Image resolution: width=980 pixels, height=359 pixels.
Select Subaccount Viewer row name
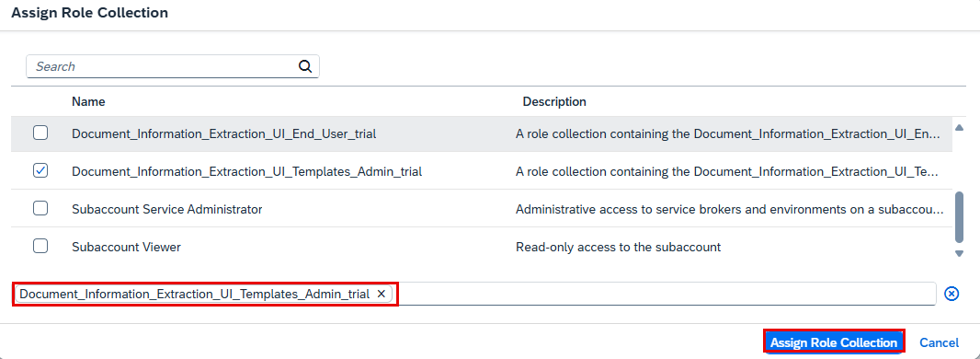(126, 247)
